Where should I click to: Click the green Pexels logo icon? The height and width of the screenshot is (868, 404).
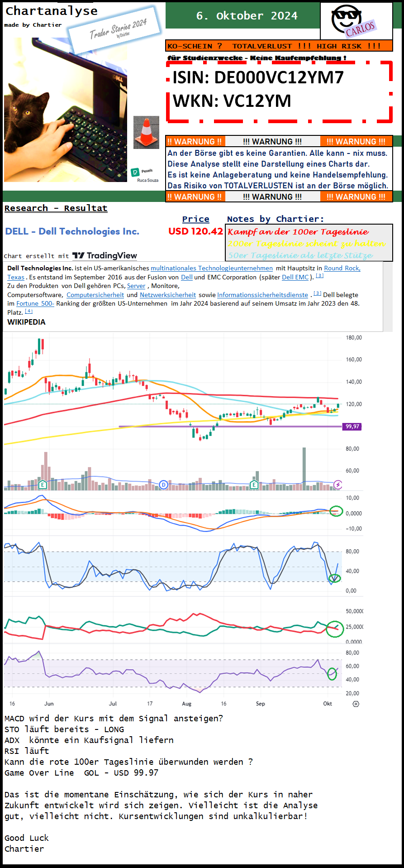134,172
